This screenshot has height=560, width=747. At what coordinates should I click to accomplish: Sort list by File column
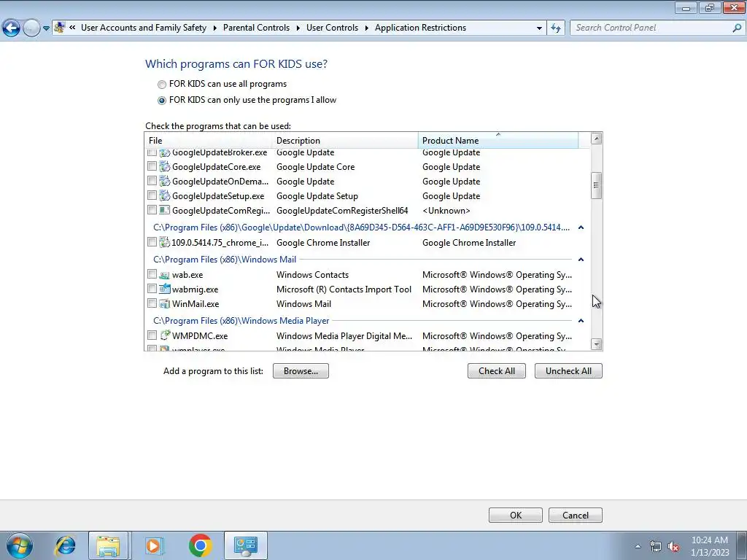209,141
